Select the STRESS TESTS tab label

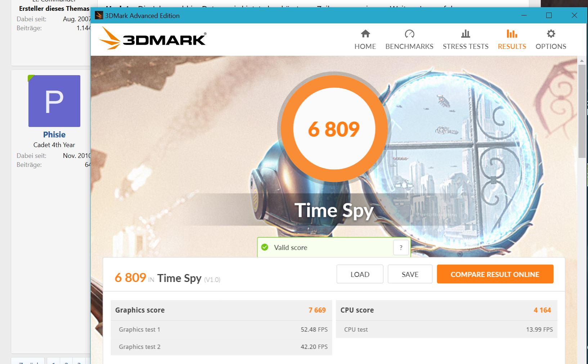click(x=466, y=46)
